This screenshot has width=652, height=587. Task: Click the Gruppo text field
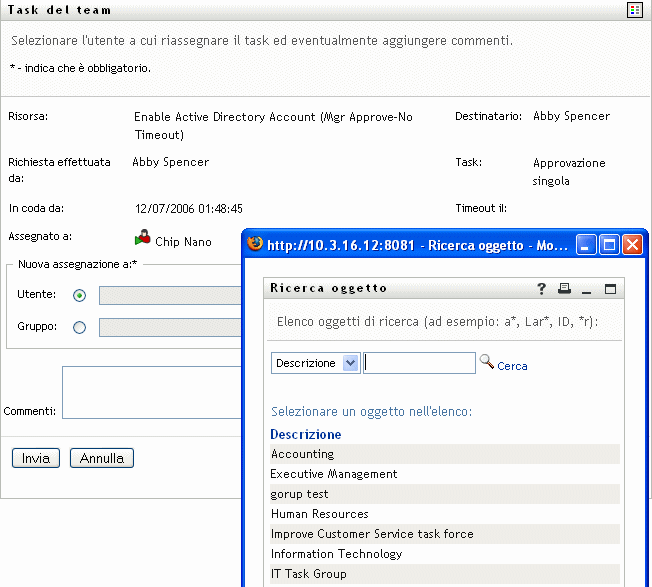click(170, 328)
